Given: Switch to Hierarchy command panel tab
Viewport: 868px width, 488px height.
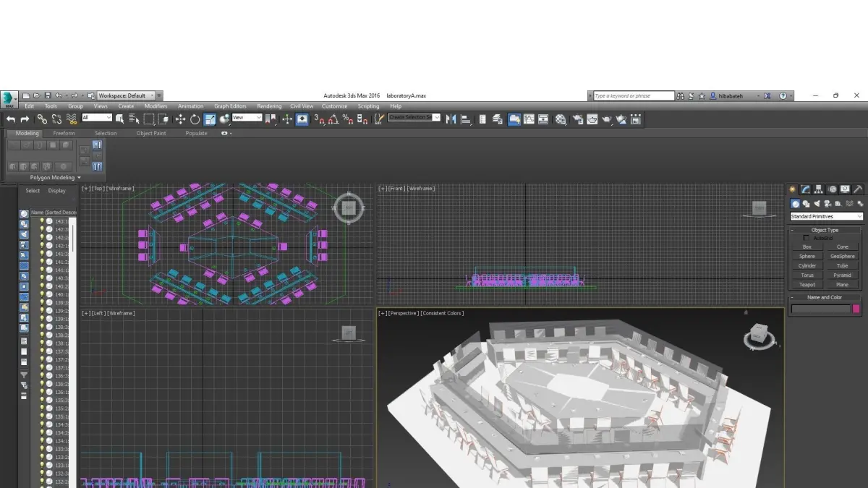Looking at the screenshot, I should click(x=818, y=189).
